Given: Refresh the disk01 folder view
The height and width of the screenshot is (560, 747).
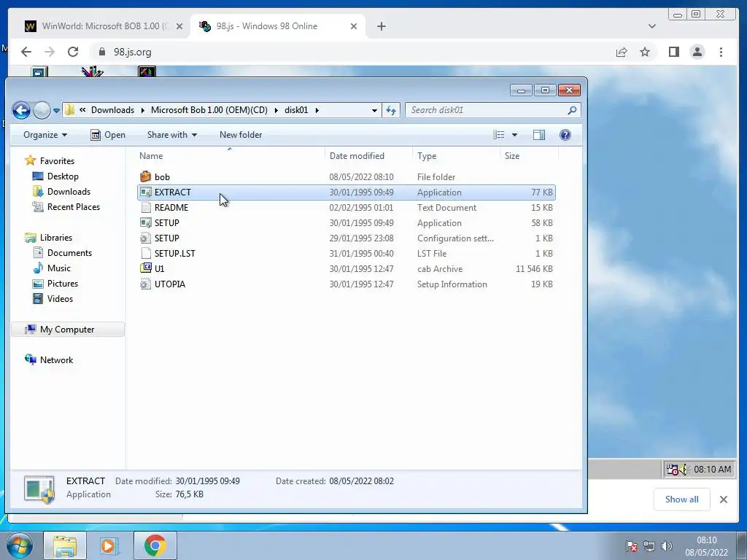Looking at the screenshot, I should tap(391, 111).
